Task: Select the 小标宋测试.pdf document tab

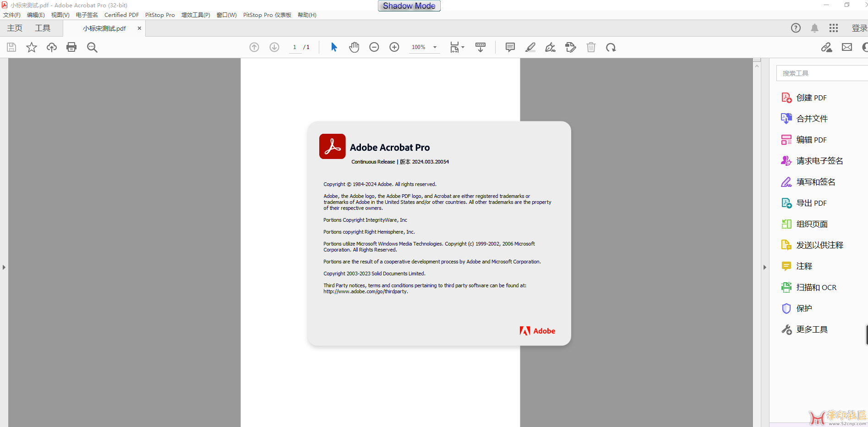Action: coord(104,28)
